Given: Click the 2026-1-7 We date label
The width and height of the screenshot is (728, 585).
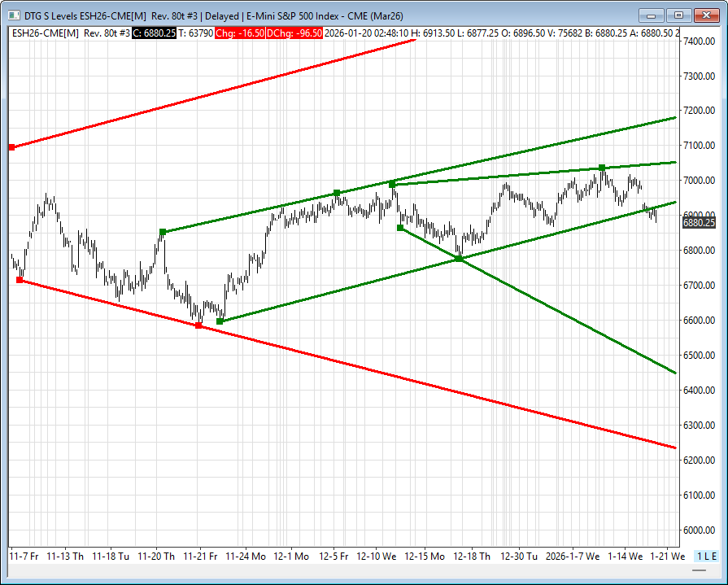Looking at the screenshot, I should [x=574, y=557].
